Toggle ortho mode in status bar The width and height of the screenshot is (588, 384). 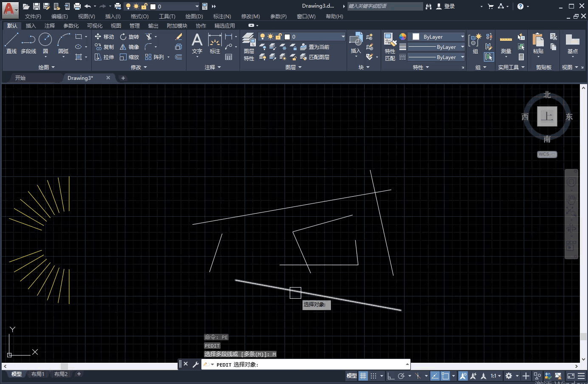[391, 376]
